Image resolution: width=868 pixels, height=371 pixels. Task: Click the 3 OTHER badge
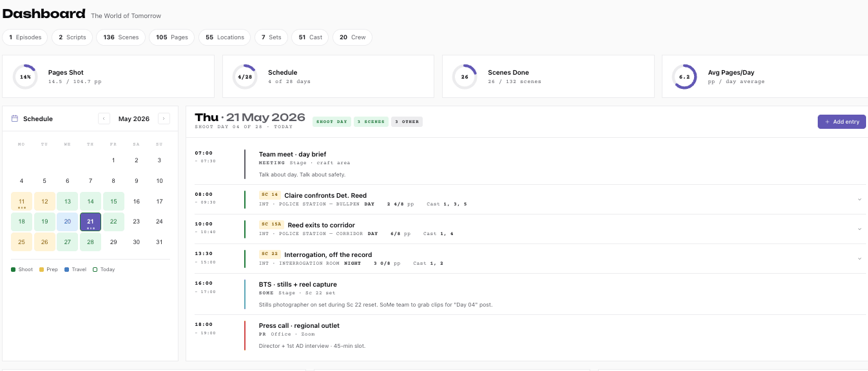coord(407,122)
